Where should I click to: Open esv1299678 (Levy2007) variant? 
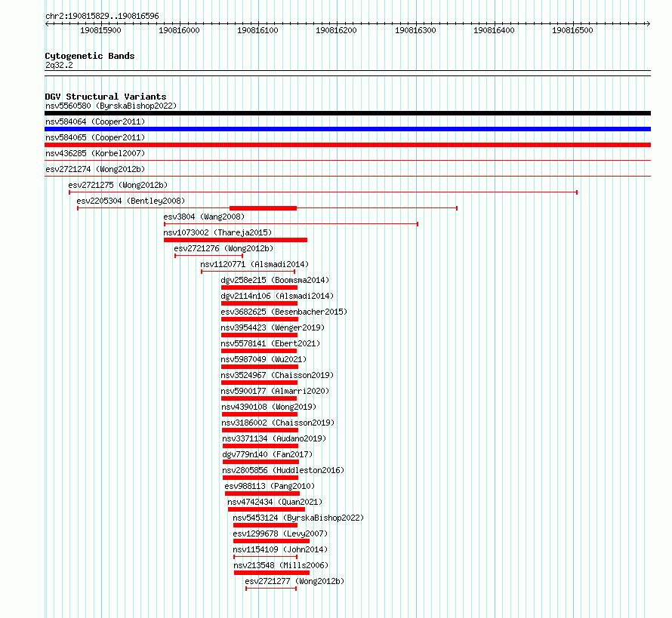pos(280,533)
